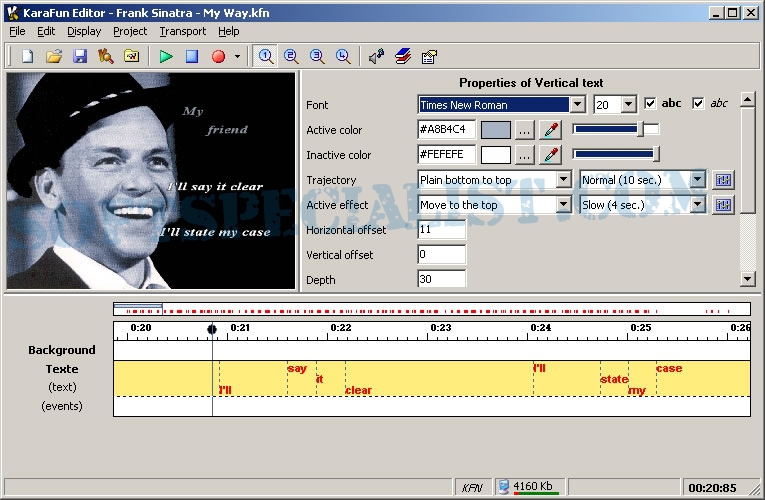Viewport: 765px width, 500px height.
Task: Click the New project toolbar icon
Action: pos(28,57)
